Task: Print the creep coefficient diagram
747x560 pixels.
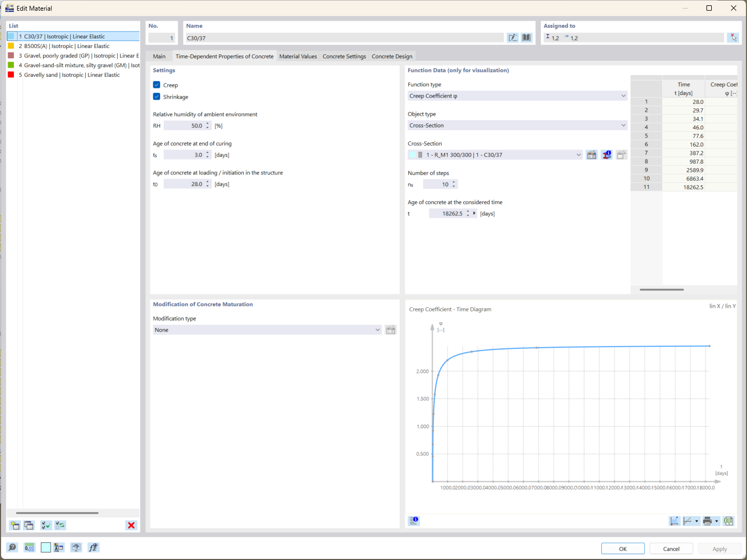Action: pos(708,521)
